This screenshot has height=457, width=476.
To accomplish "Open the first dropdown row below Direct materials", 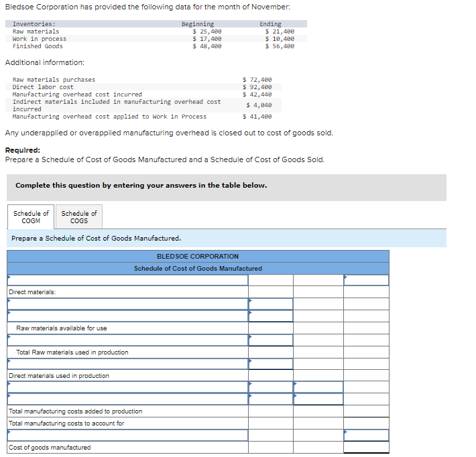I will 127,304.
